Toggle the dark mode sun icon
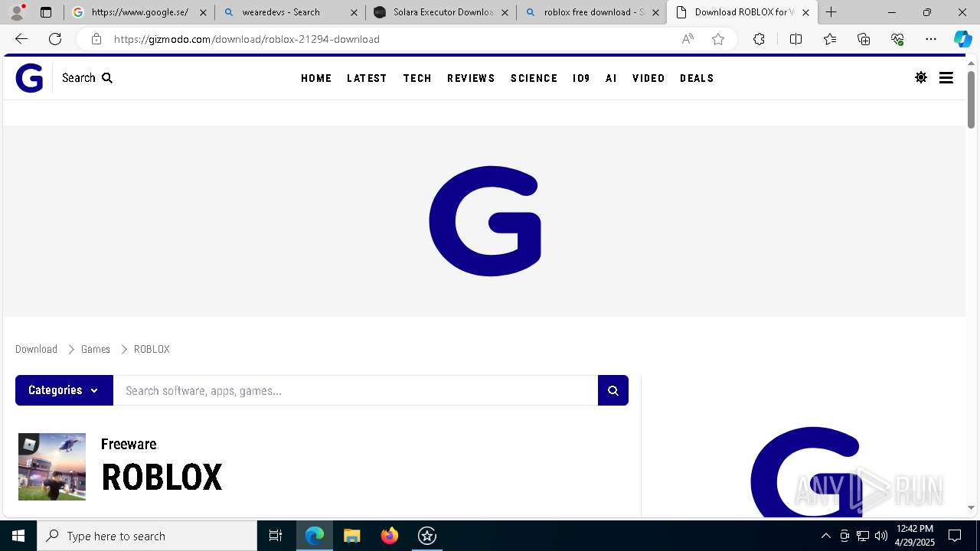980x551 pixels. [921, 78]
